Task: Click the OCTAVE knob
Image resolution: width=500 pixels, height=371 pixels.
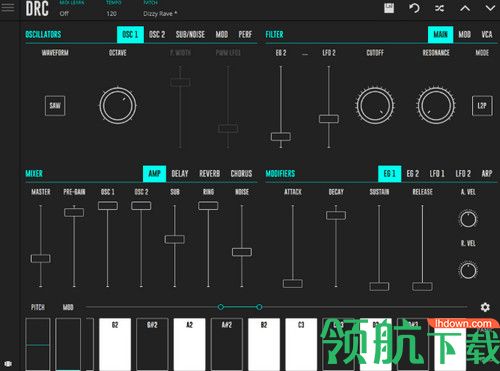Action: [118, 106]
